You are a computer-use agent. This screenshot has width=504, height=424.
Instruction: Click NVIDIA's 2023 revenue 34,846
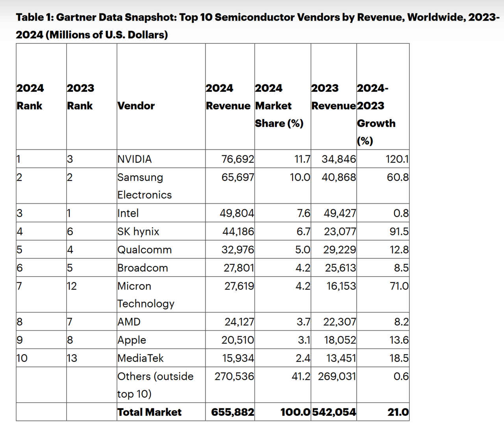pyautogui.click(x=339, y=159)
